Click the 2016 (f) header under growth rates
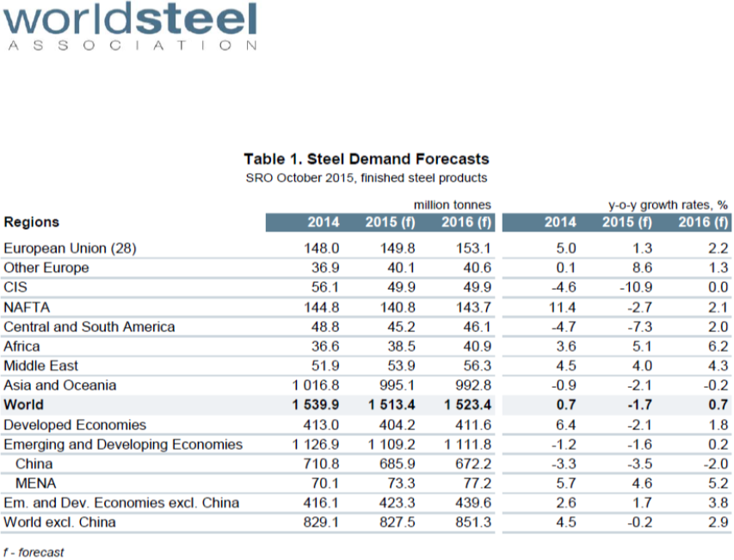 click(x=702, y=223)
